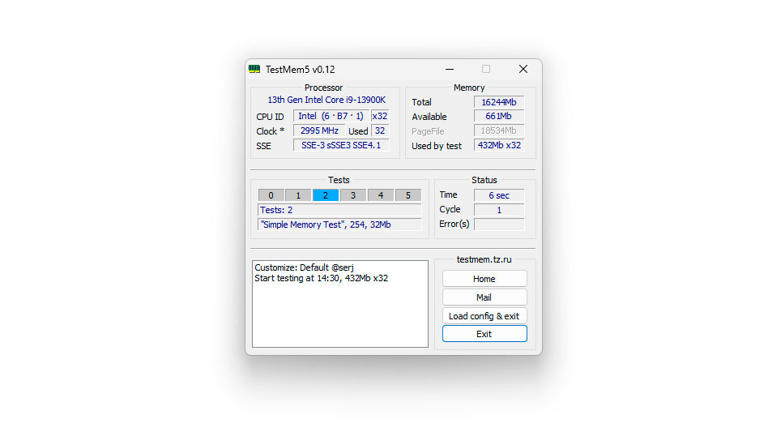Screen dimensions: 768x432
Task: Close the TestMem5 window
Action: click(x=522, y=69)
